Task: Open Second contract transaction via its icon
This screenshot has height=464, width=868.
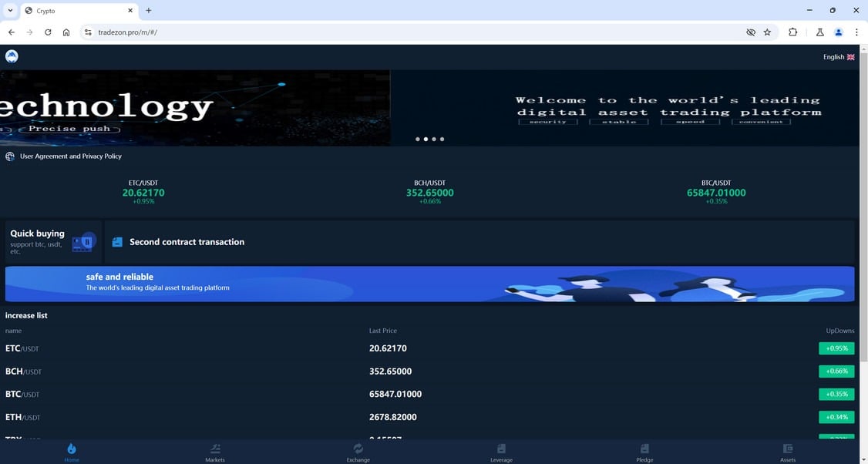Action: pyautogui.click(x=117, y=241)
